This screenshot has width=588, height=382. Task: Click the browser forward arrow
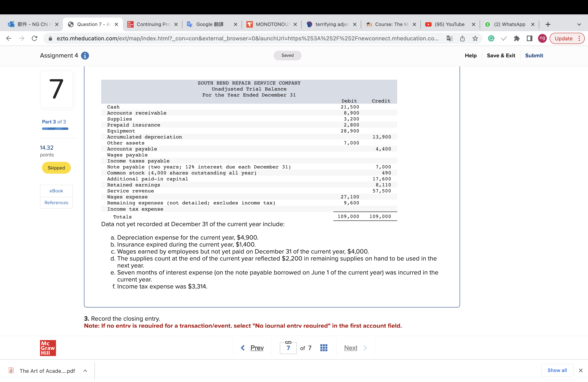22,38
